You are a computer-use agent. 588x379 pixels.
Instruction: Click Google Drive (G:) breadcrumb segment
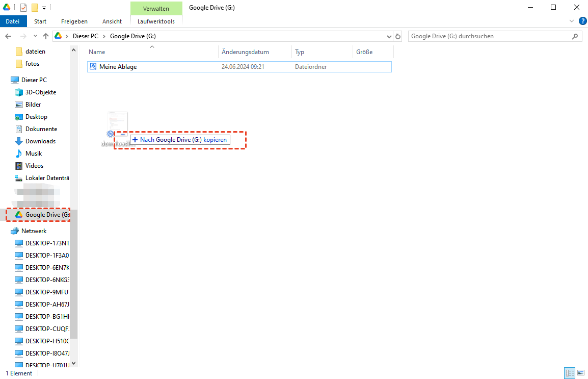point(133,36)
